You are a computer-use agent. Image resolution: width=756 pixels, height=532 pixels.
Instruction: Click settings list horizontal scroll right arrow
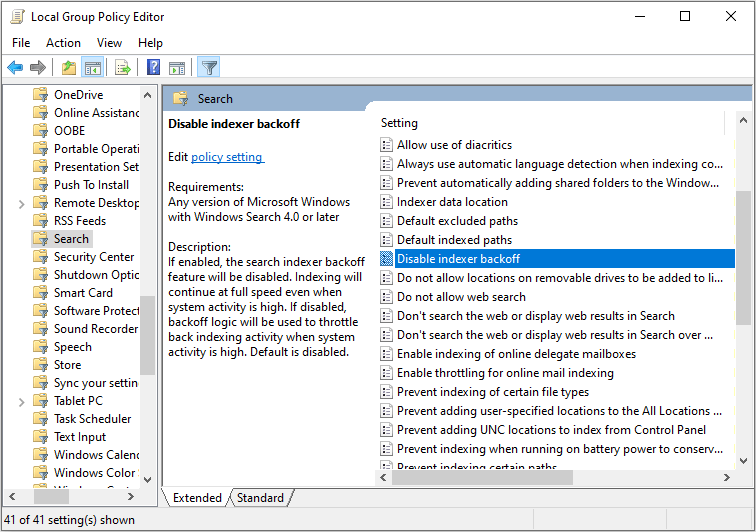pos(727,477)
